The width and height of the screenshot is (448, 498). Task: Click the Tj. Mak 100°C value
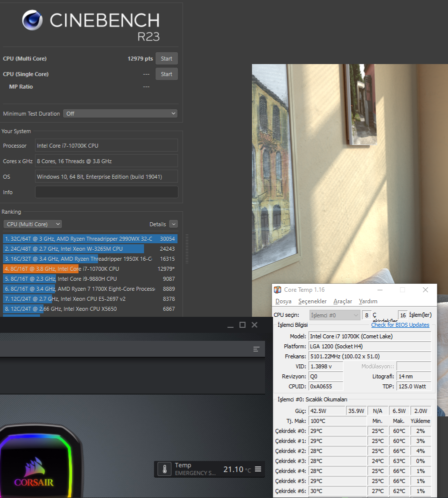tap(337, 421)
